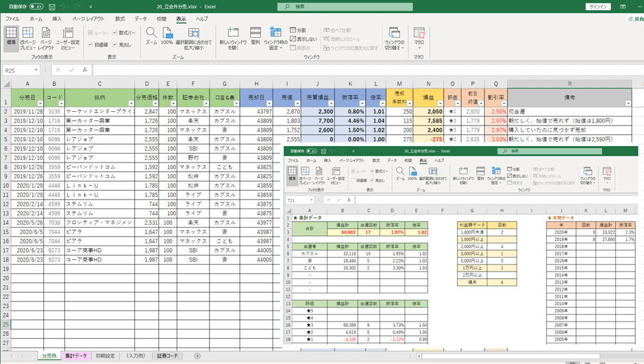
Task: Click the save icon beside 自動保存 at top
Action: click(52, 7)
